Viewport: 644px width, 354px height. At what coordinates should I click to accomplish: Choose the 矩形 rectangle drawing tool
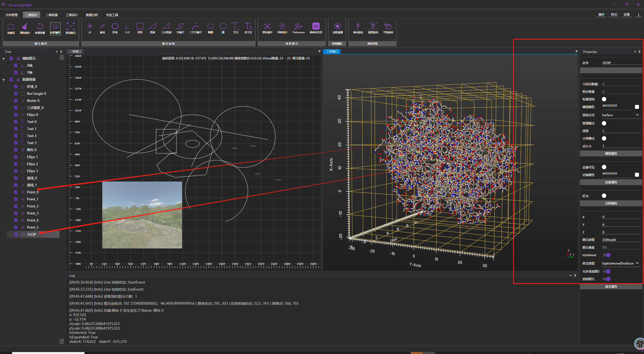140,26
